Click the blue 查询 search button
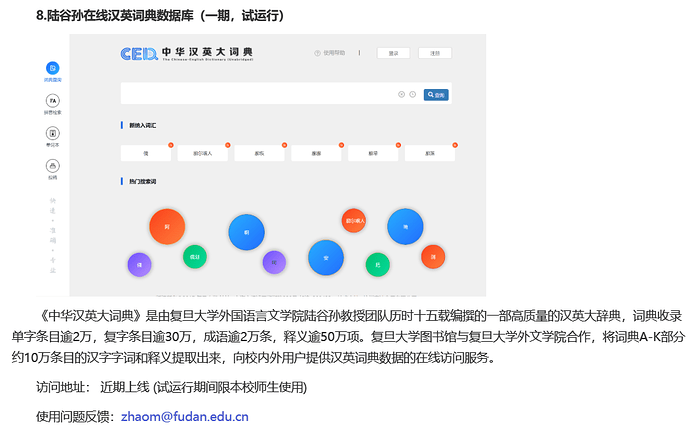 pyautogui.click(x=436, y=94)
